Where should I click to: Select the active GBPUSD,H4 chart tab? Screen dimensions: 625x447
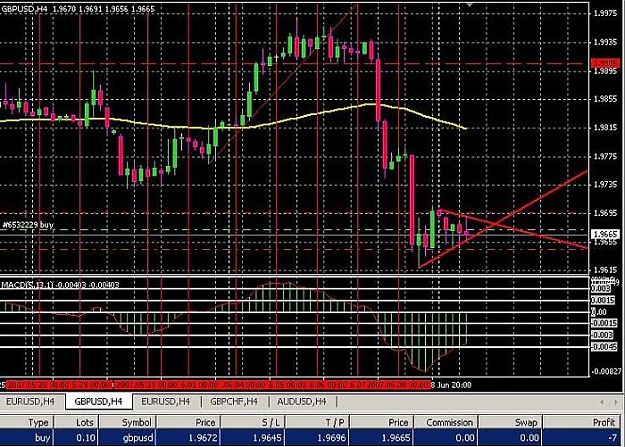pyautogui.click(x=98, y=402)
